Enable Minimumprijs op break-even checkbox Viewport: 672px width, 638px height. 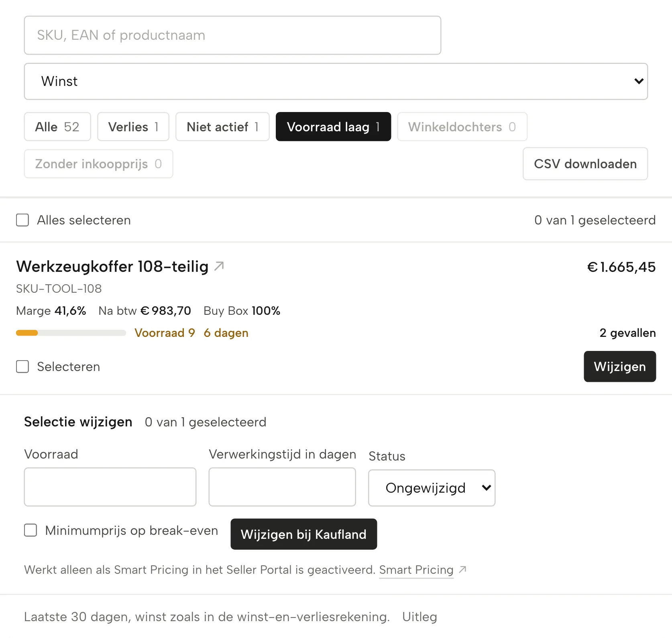point(31,530)
